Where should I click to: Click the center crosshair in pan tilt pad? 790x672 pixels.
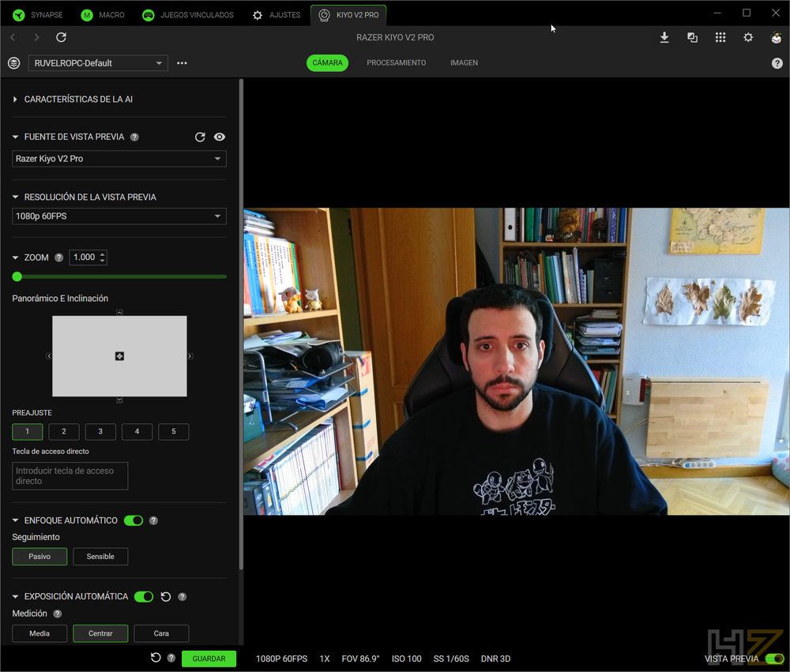click(x=119, y=356)
